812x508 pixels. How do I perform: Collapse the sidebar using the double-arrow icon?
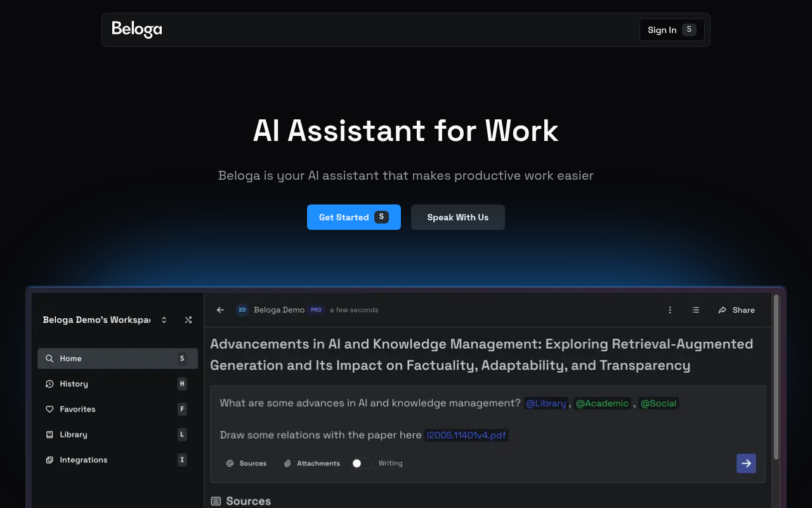coord(188,320)
